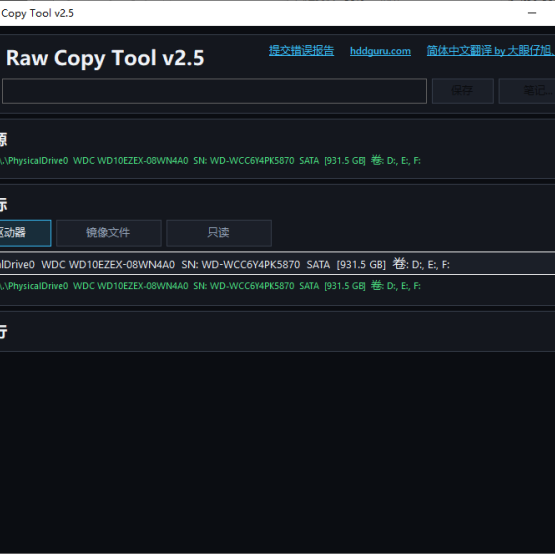Click the 笔记 button
This screenshot has width=555, height=554.
coord(527,91)
